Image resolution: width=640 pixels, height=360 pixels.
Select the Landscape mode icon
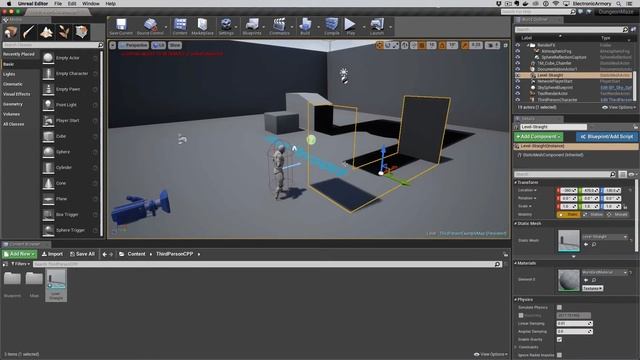tap(46, 32)
